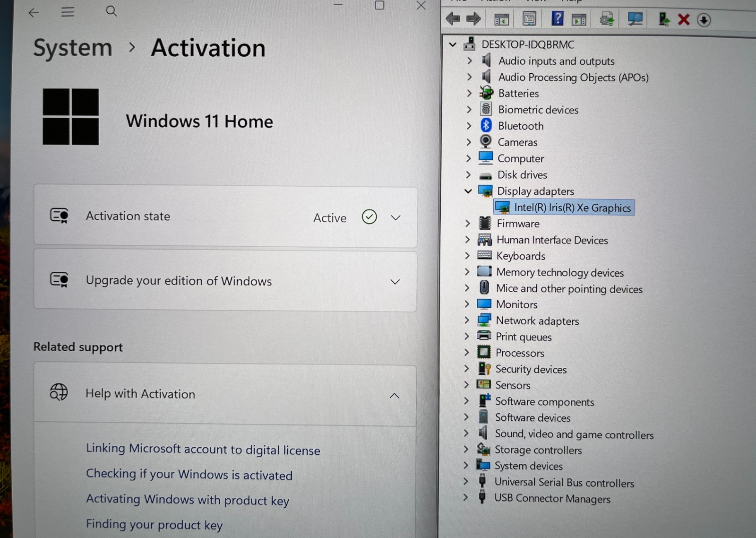
Task: Open the Properties toolbar icon
Action: click(529, 19)
